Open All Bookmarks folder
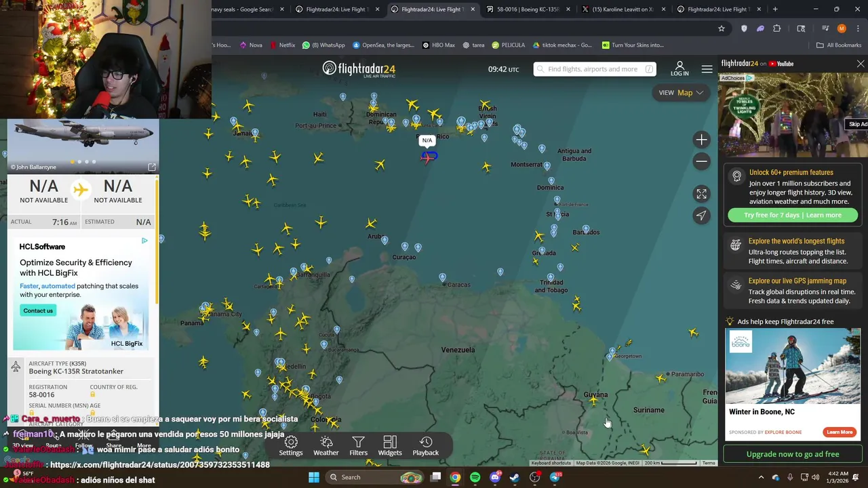868x488 pixels. click(x=839, y=45)
